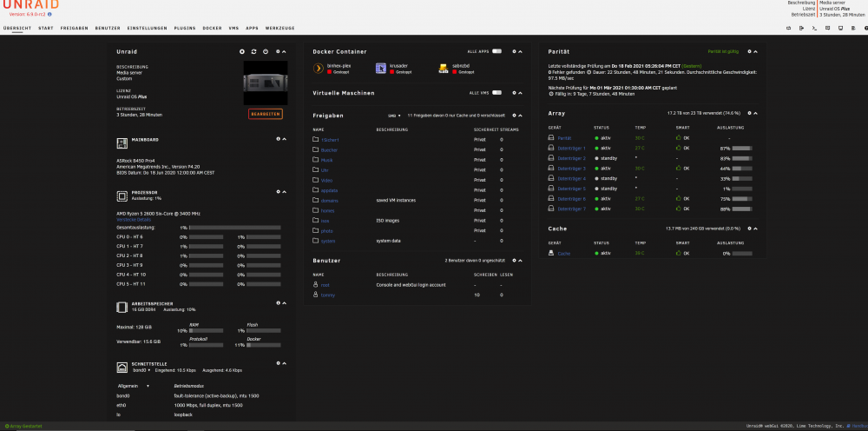868x431 pixels.
Task: Open the Einstellungen menu tab
Action: [x=148, y=28]
